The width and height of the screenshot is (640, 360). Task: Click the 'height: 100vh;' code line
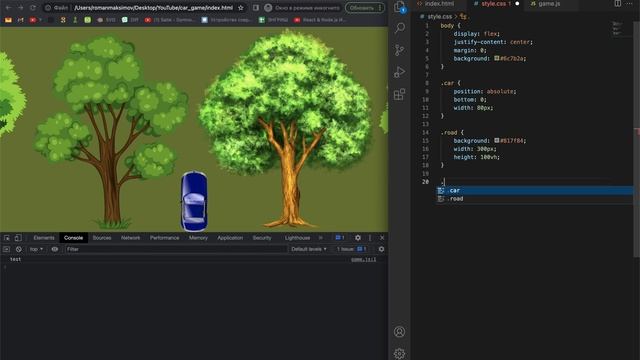tap(476, 157)
